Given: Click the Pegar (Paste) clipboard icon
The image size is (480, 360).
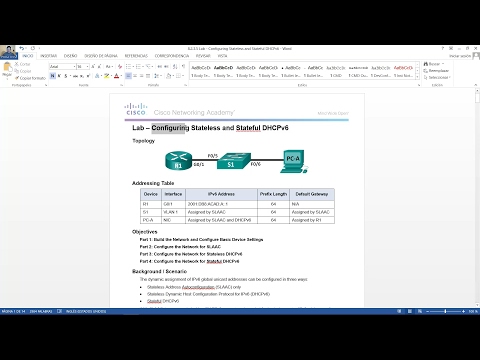Looking at the screenshot, I should [7, 67].
